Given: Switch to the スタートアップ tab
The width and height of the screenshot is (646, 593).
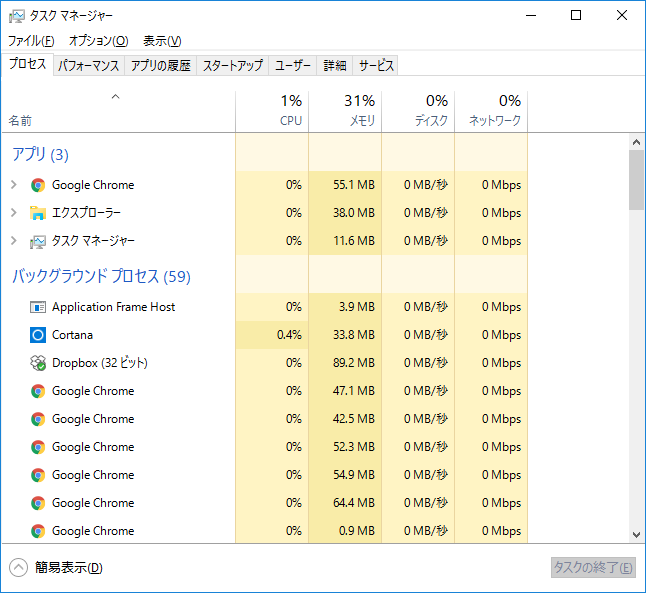Looking at the screenshot, I should (232, 66).
